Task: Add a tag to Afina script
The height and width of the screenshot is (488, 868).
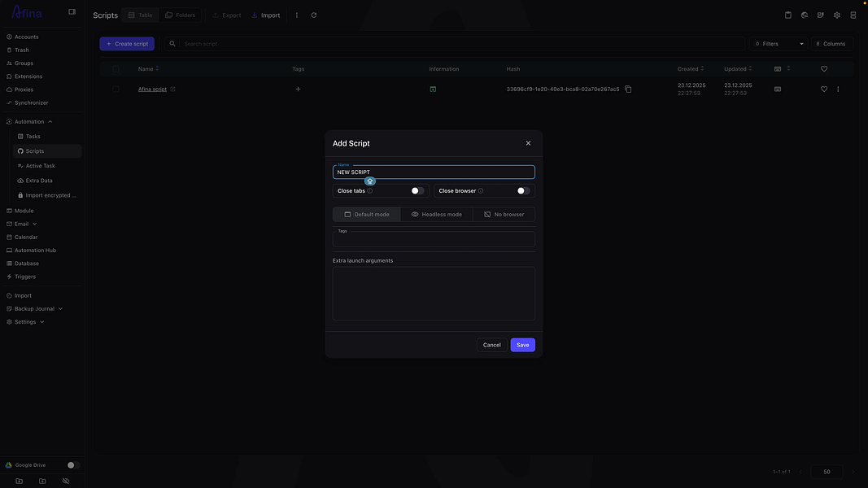Action: point(298,89)
